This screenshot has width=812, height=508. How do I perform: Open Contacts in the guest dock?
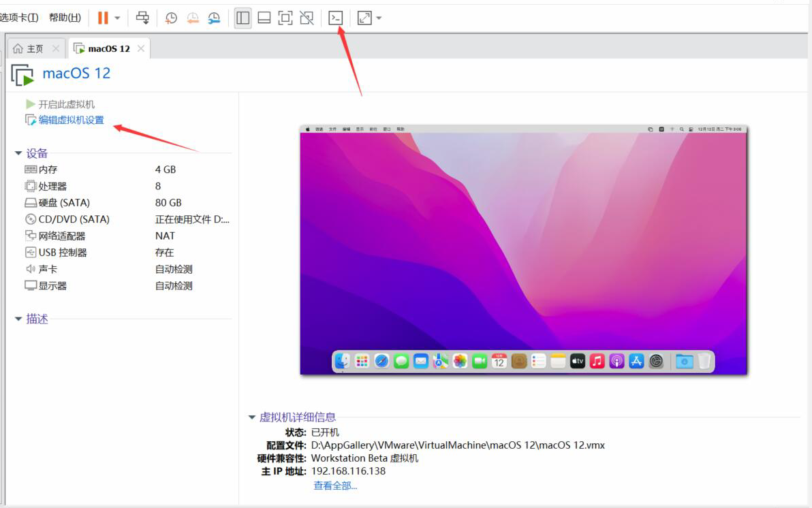[x=519, y=362]
